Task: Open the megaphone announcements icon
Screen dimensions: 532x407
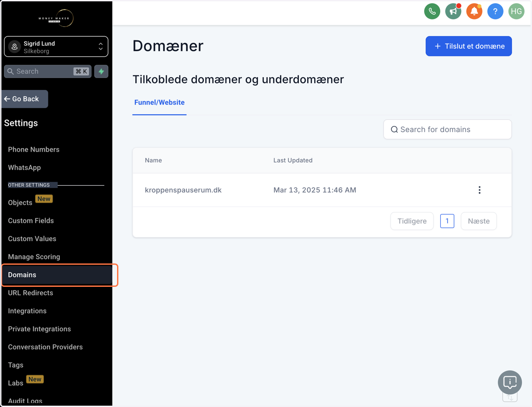Action: tap(453, 12)
